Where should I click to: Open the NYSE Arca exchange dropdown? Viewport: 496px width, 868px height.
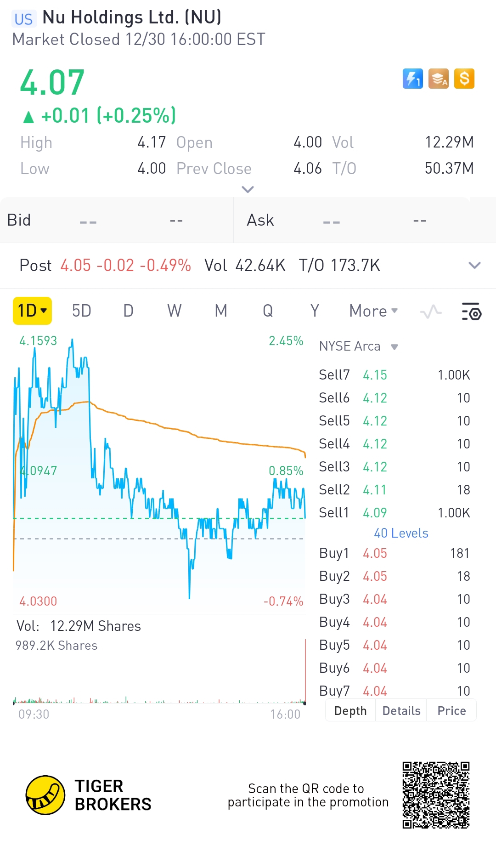pyautogui.click(x=358, y=346)
